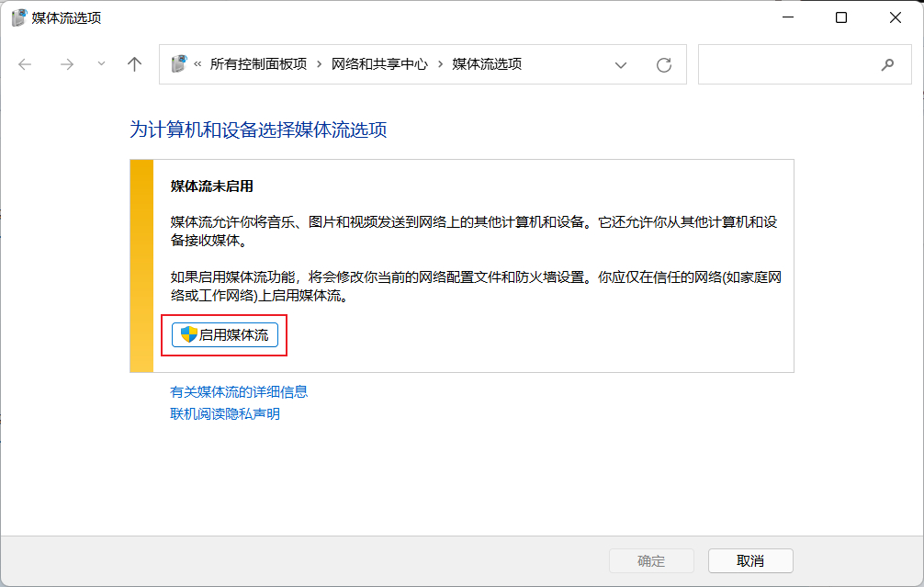Screen dimensions: 924x587
Task: Click the back navigation arrow
Action: (x=25, y=64)
